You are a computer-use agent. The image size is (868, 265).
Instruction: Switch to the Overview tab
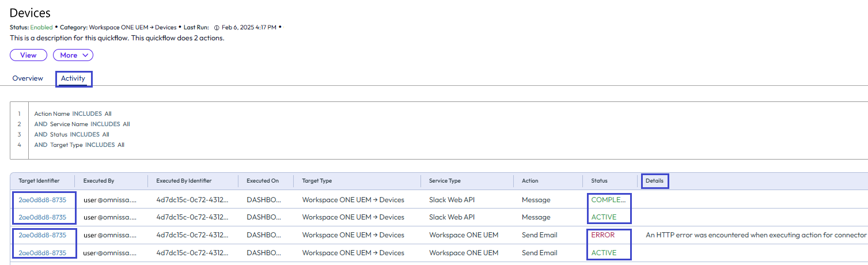click(x=28, y=78)
